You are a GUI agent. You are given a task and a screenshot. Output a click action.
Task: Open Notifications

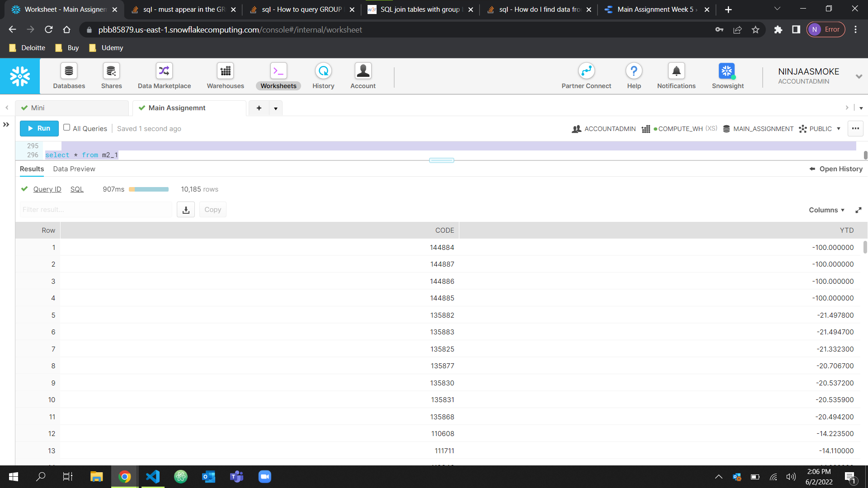675,76
